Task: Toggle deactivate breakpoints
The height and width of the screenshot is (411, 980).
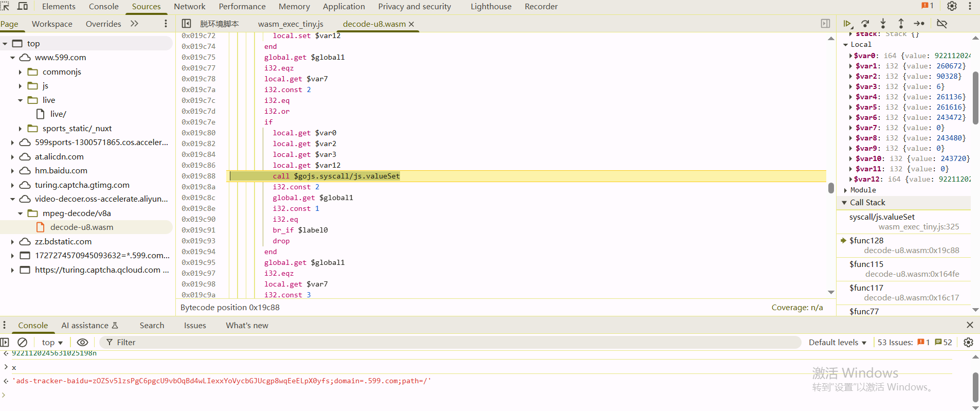Action: tap(942, 24)
